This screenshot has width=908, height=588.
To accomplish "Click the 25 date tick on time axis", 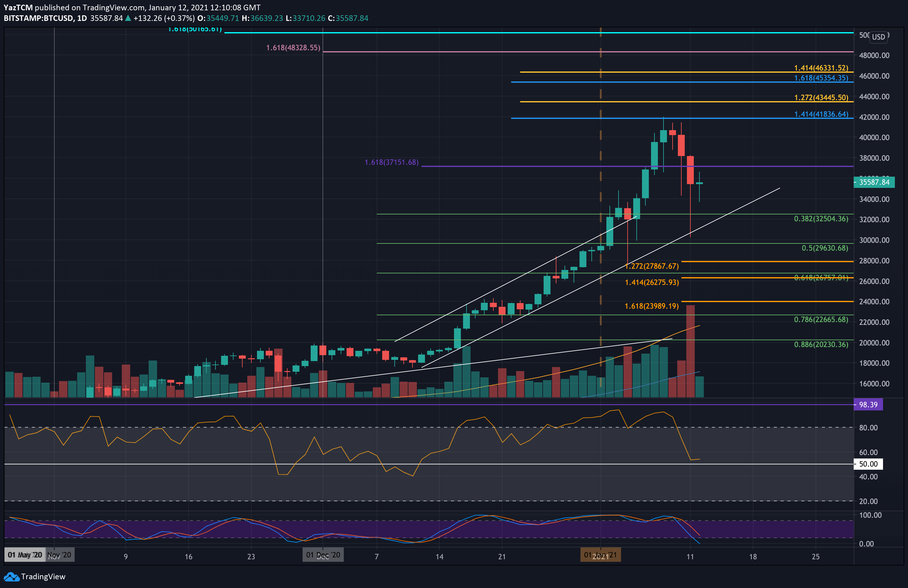I will tap(816, 557).
